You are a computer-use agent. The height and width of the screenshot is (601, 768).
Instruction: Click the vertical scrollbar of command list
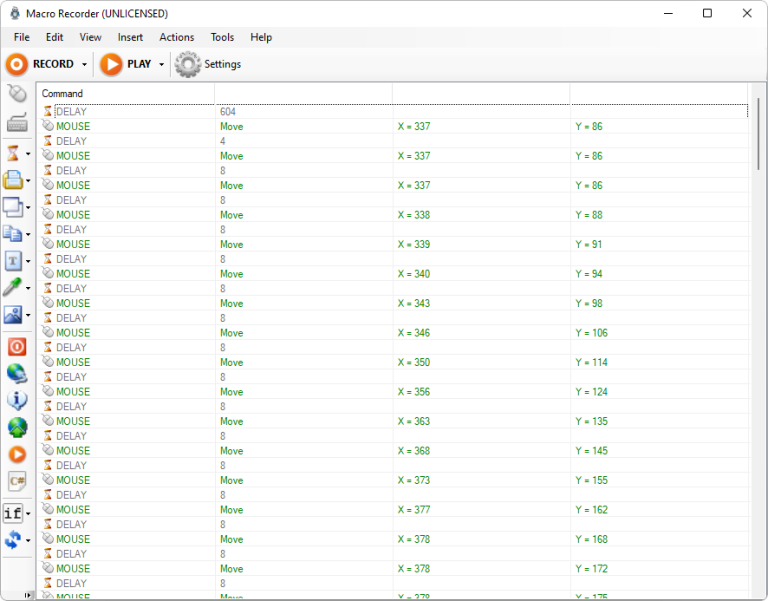click(757, 350)
